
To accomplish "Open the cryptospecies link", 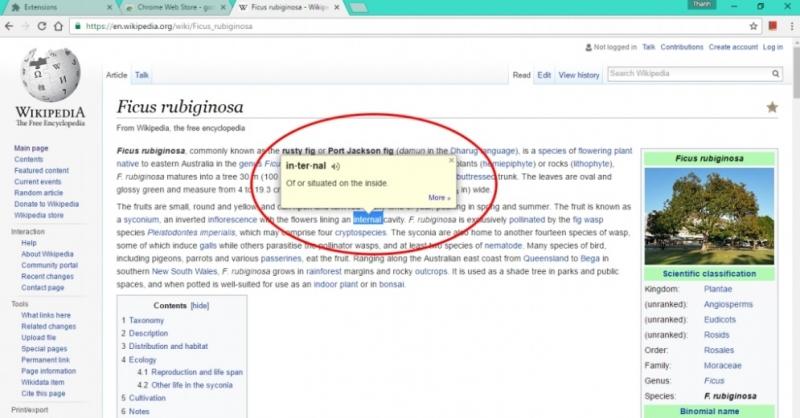I will [360, 233].
